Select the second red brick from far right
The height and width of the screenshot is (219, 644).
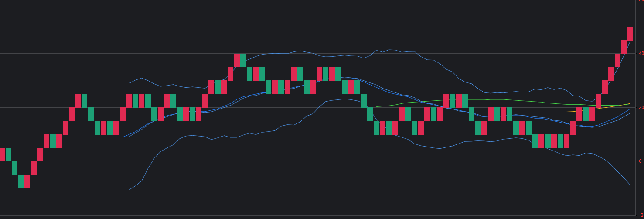tap(624, 47)
